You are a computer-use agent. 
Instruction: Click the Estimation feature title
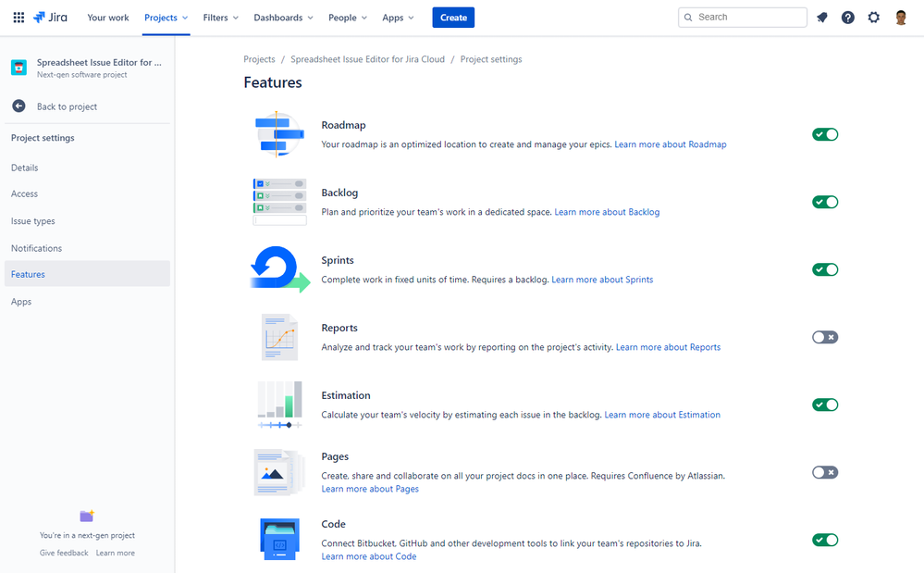[346, 395]
